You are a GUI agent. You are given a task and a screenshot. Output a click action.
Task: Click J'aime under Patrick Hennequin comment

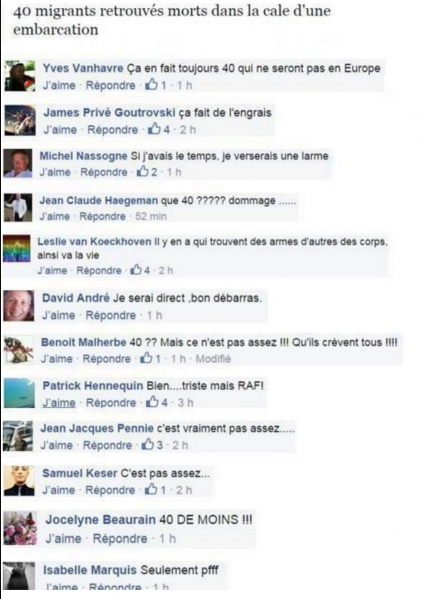click(x=59, y=403)
